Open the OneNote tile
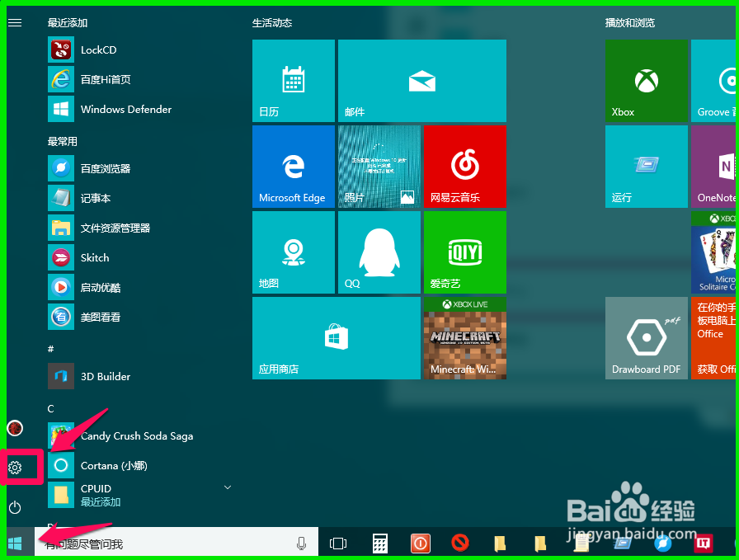The width and height of the screenshot is (739, 560). pos(713,167)
